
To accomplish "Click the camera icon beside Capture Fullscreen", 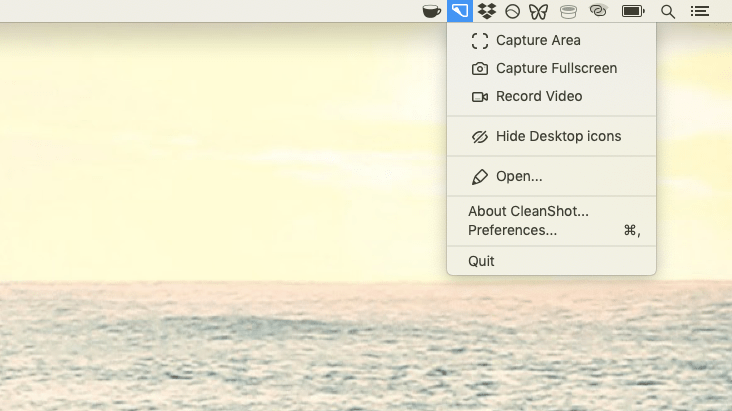I will coord(479,69).
